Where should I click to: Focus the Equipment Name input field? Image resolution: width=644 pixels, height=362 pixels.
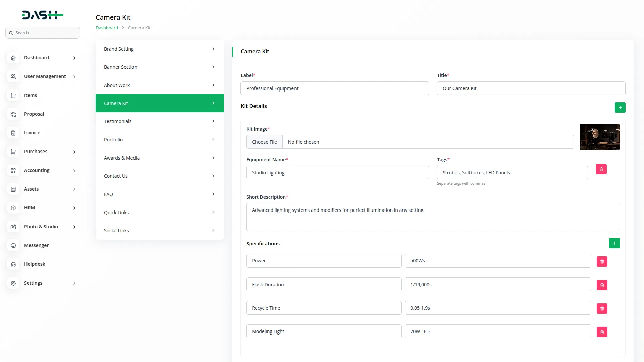[x=337, y=173]
